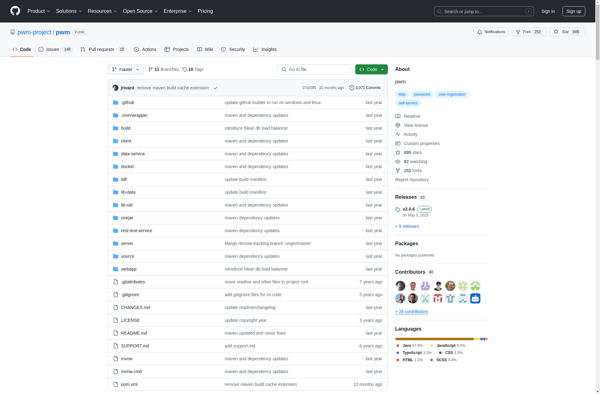Click first contributor avatar
The width and height of the screenshot is (600, 394).
point(400,286)
